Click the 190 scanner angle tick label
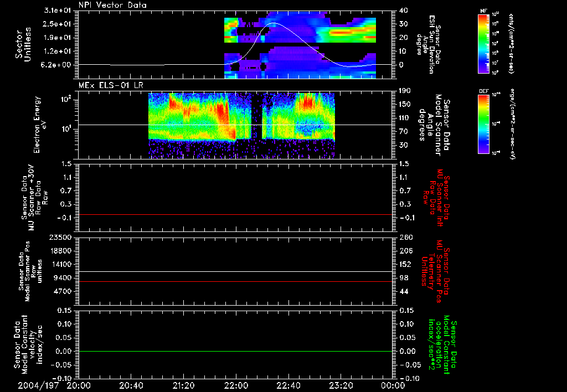The height and width of the screenshot is (392, 567). point(405,91)
